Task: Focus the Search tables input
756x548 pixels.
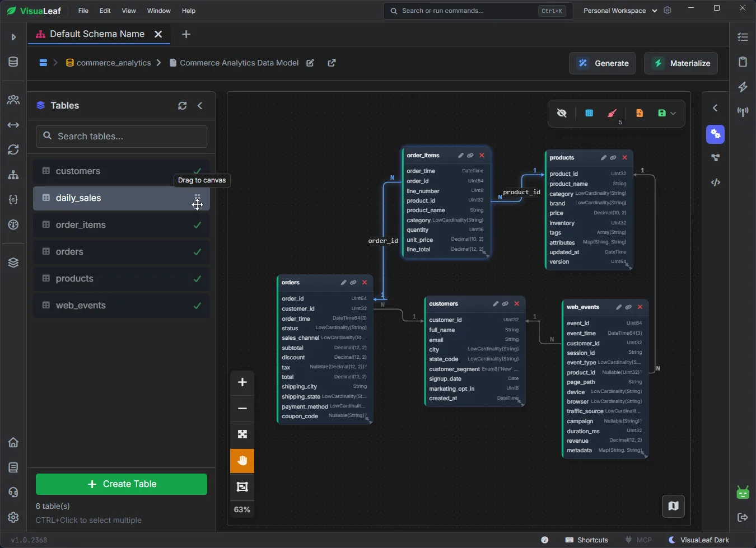Action: (x=122, y=136)
